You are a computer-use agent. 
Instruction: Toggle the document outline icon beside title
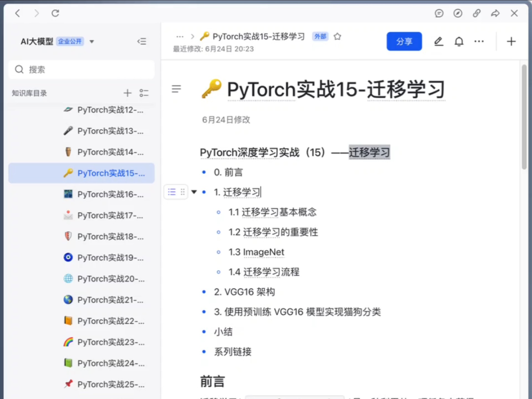[176, 89]
